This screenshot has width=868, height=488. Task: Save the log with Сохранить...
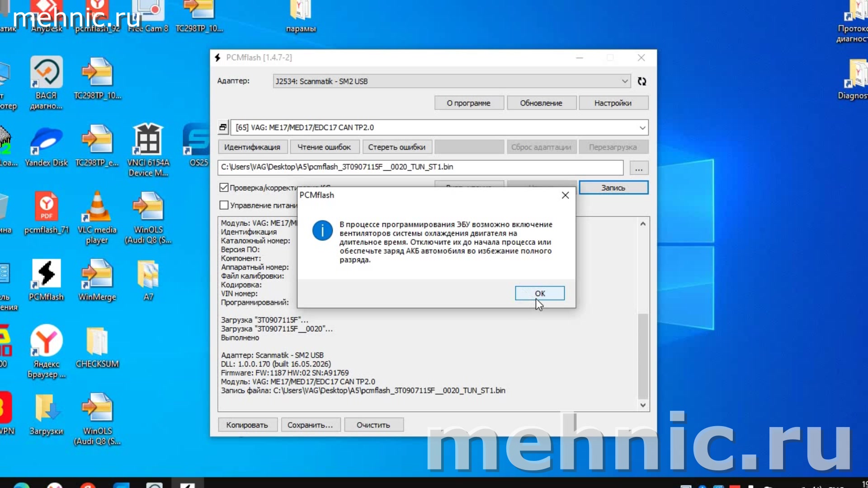point(310,425)
